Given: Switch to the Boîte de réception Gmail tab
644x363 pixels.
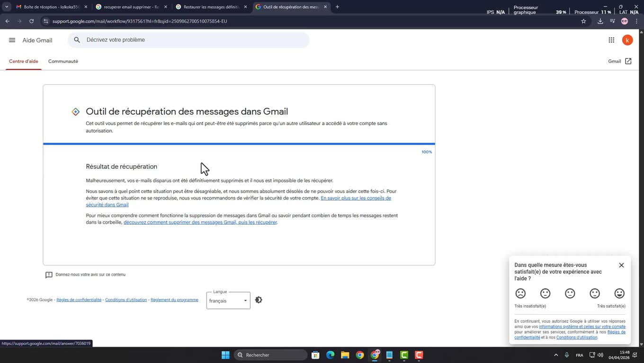Looking at the screenshot, I should point(51,7).
